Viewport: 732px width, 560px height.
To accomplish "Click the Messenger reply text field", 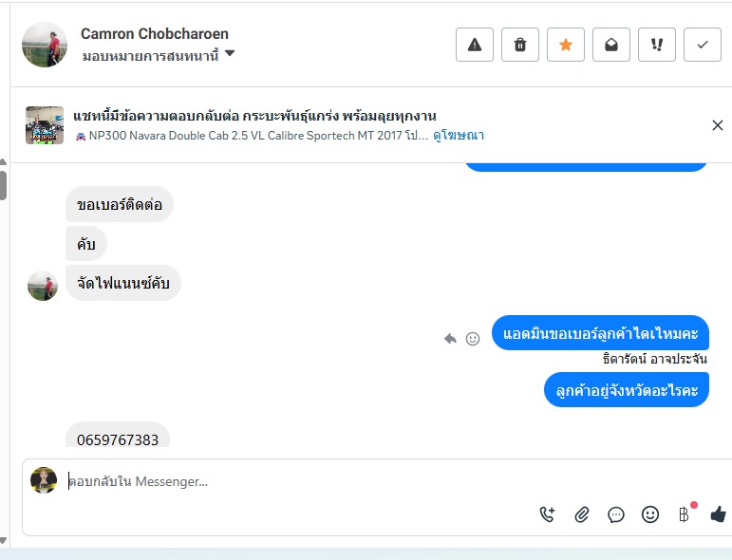I will pos(285,481).
